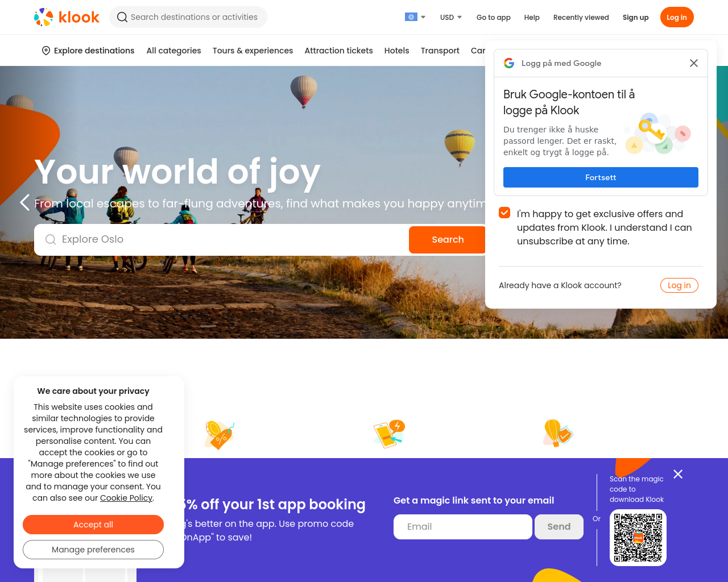Click the phone with lightning bolt icon
This screenshot has height=582, width=728.
pos(389,434)
